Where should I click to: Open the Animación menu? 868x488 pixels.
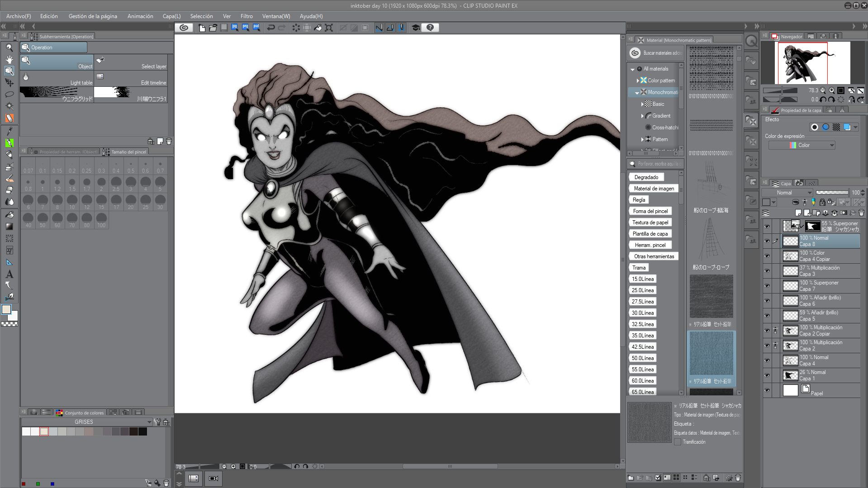140,16
